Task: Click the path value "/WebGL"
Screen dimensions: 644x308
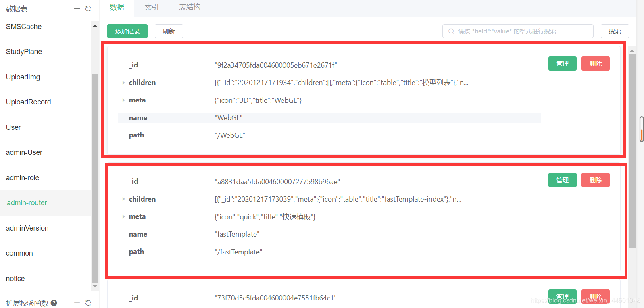Action: 230,135
